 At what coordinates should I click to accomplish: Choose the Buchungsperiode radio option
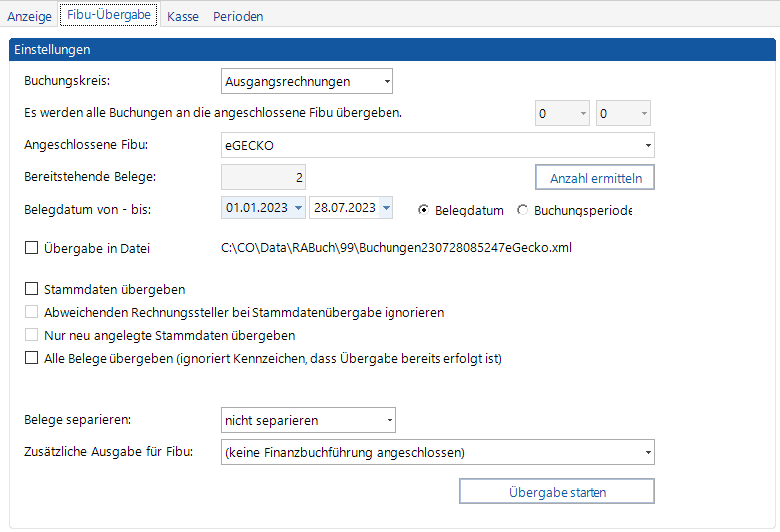click(x=523, y=210)
